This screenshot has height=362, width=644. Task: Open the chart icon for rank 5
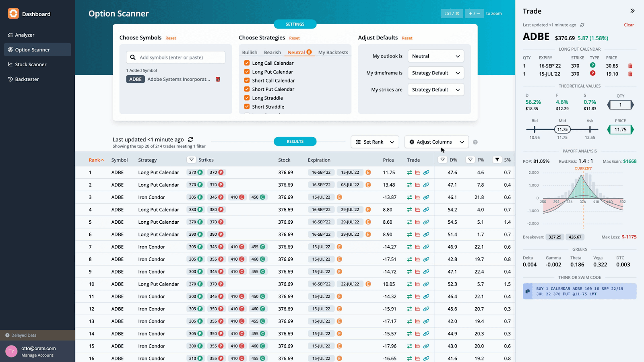tap(418, 222)
